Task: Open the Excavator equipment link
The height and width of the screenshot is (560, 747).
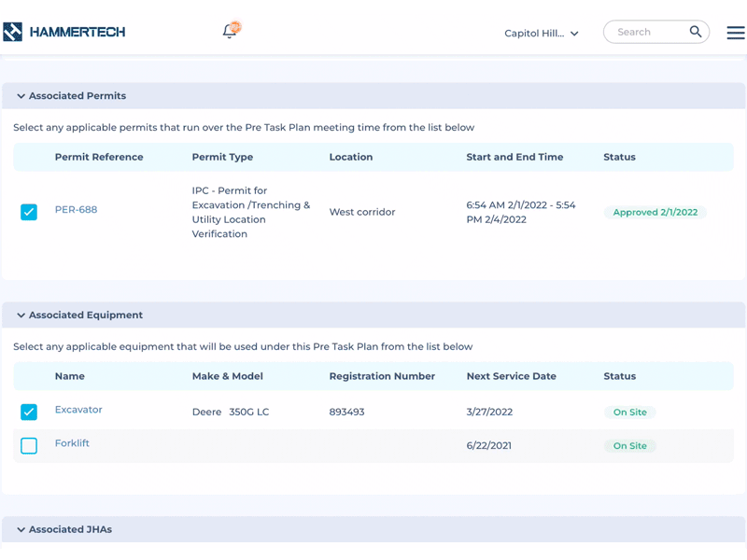Action: (78, 410)
